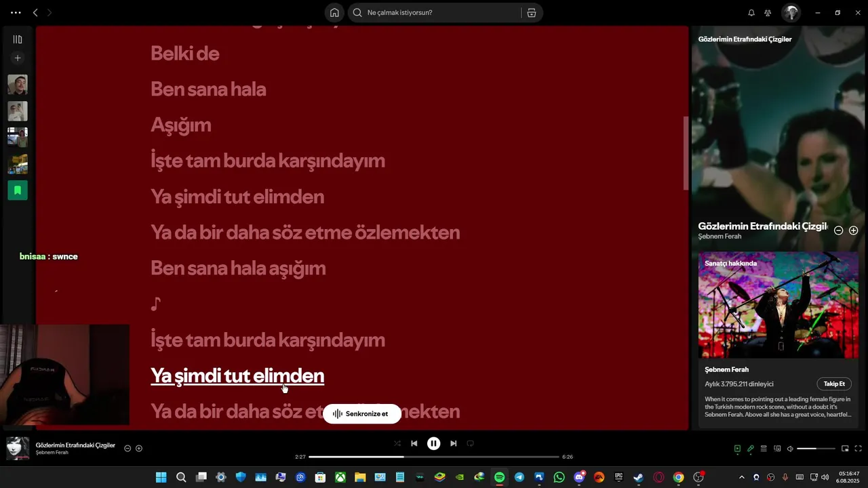Open 'Şebnem Ferah' name in the artist card
The width and height of the screenshot is (868, 488).
(x=726, y=369)
